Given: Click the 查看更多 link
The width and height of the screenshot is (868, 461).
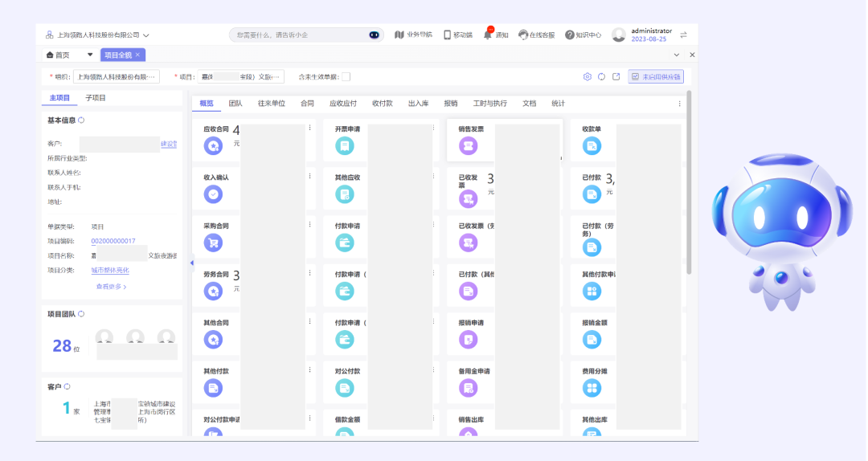Looking at the screenshot, I should (111, 286).
